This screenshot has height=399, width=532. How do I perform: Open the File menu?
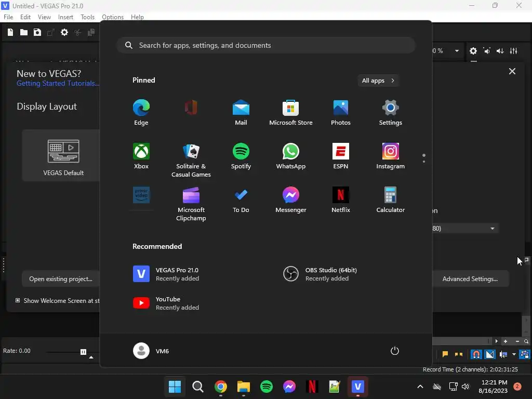point(8,17)
